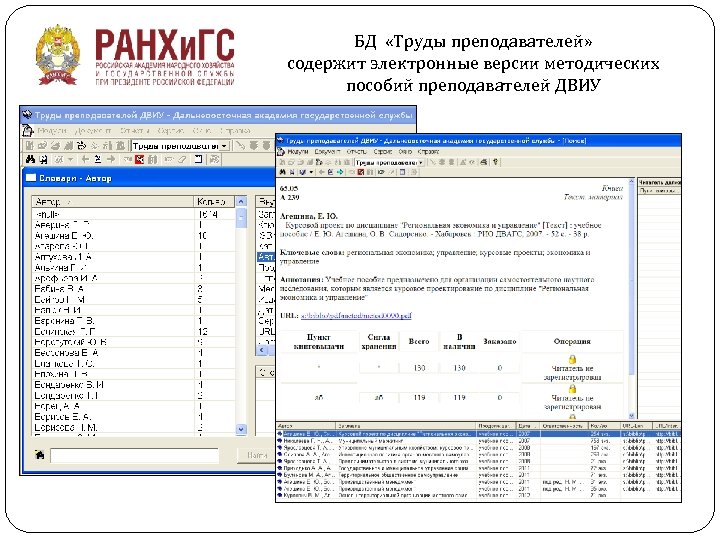
Task: Click the author list scrollbar up arrow
Action: [241, 202]
